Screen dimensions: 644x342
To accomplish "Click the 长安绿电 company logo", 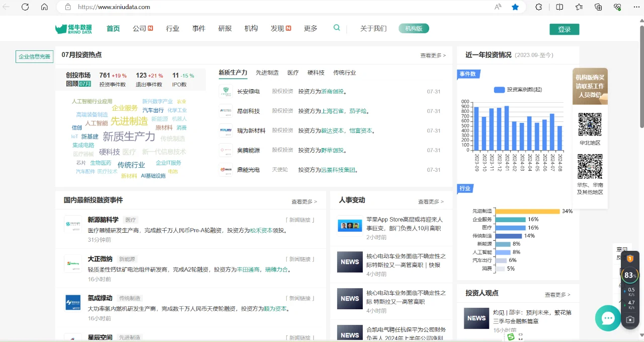I will (x=226, y=92).
